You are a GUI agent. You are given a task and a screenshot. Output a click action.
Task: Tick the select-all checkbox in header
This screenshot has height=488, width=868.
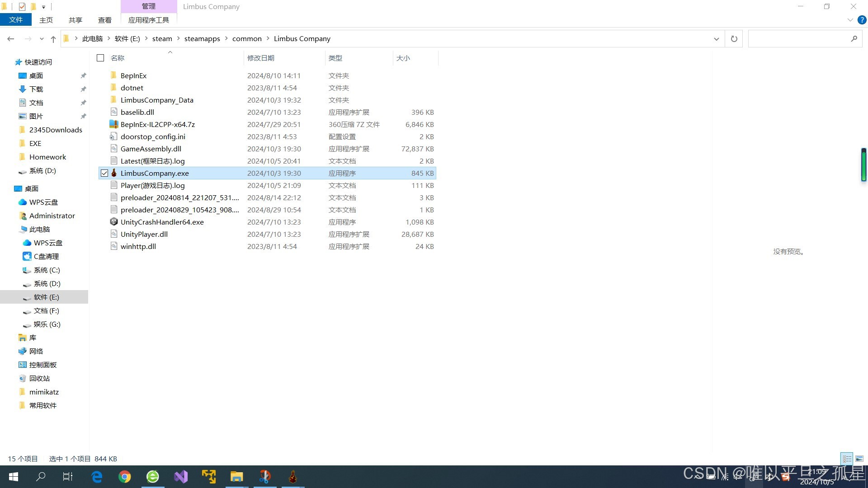coord(100,58)
